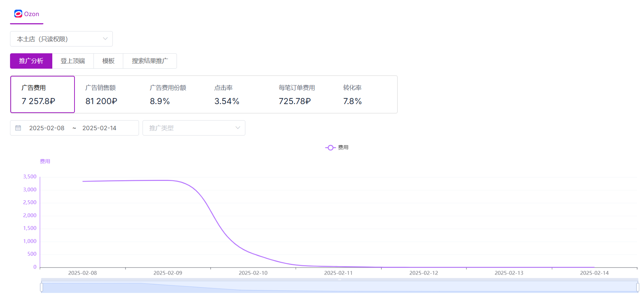Open the 本土店 (只读权限) store dropdown
644x294 pixels.
[61, 39]
